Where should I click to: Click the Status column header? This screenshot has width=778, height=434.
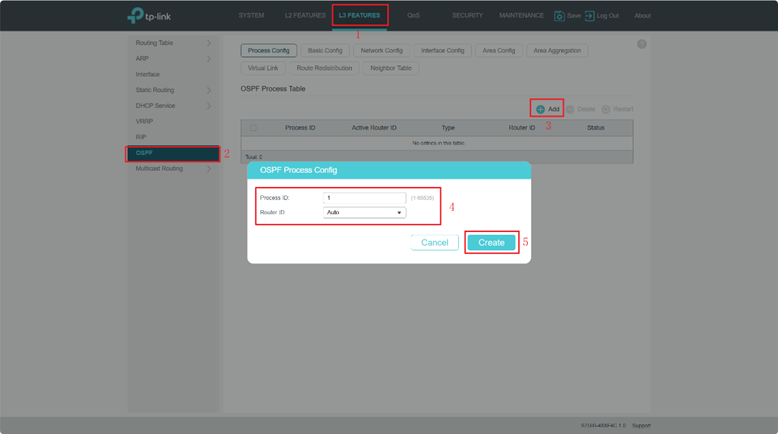point(596,128)
